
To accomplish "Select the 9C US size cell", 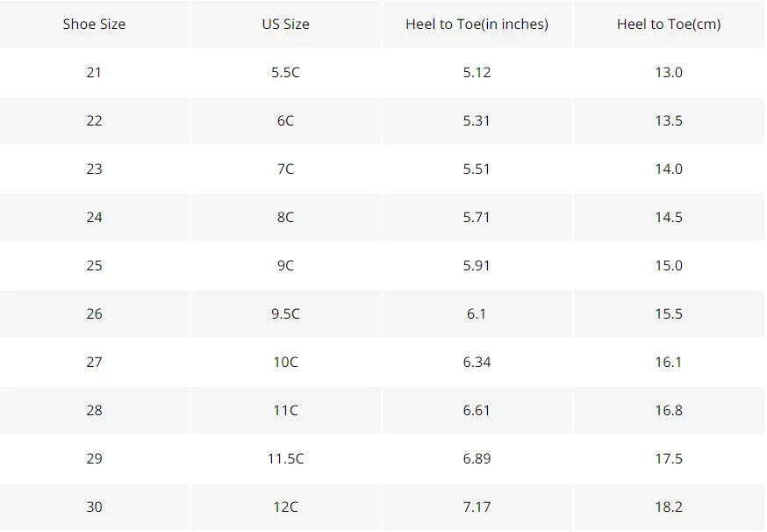I will [x=286, y=266].
